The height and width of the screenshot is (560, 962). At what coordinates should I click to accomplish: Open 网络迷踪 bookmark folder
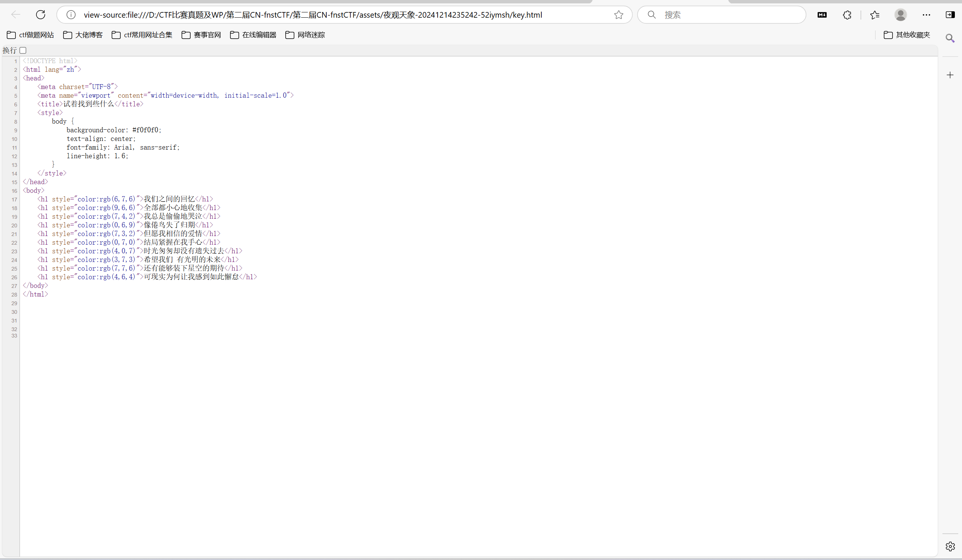pyautogui.click(x=305, y=35)
